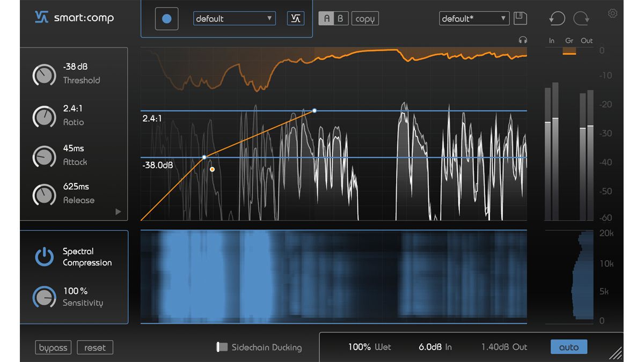Toggle the auto output gain button
Image resolution: width=644 pixels, height=362 pixels.
pyautogui.click(x=569, y=347)
